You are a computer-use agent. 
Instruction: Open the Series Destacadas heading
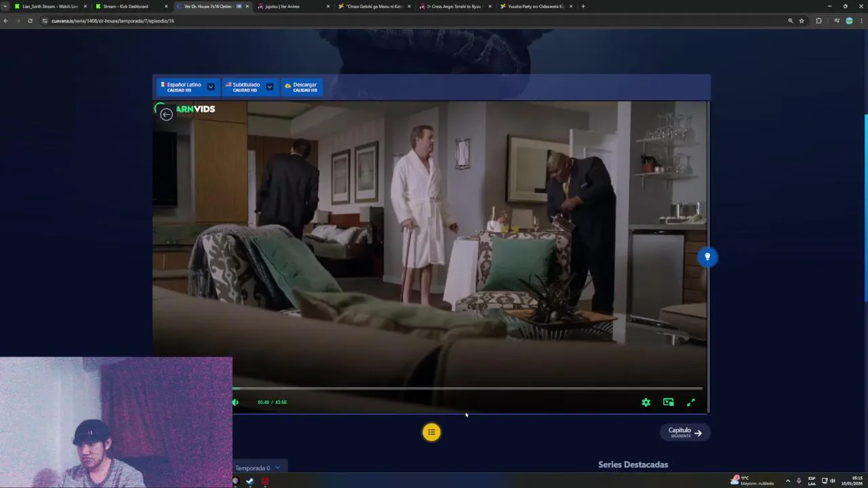point(633,464)
